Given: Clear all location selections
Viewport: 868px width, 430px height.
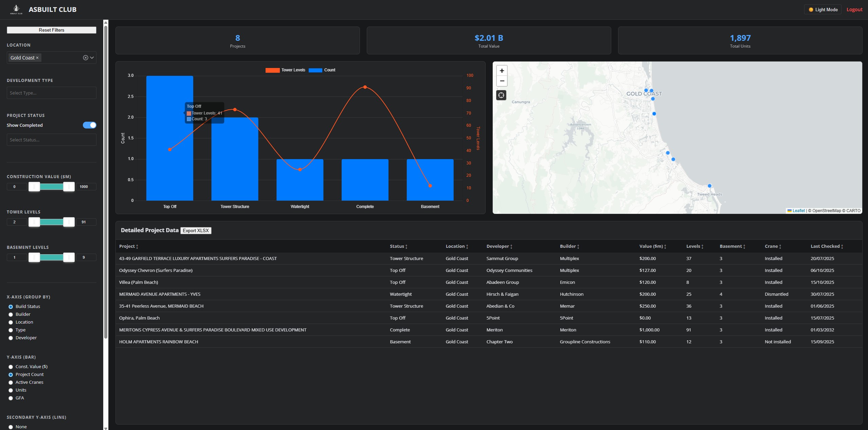Looking at the screenshot, I should (86, 58).
